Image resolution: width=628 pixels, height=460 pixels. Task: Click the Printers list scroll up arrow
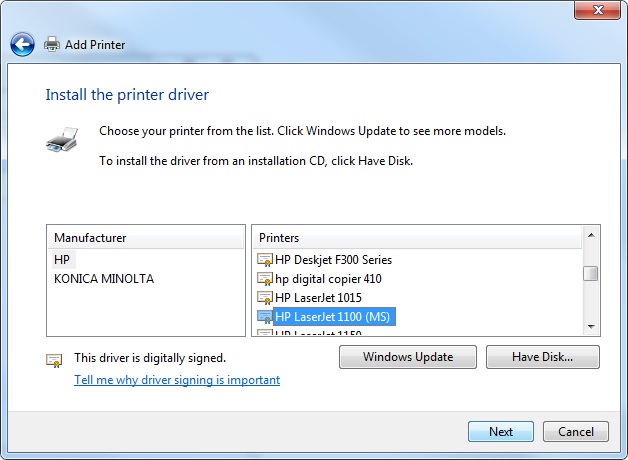[x=591, y=235]
